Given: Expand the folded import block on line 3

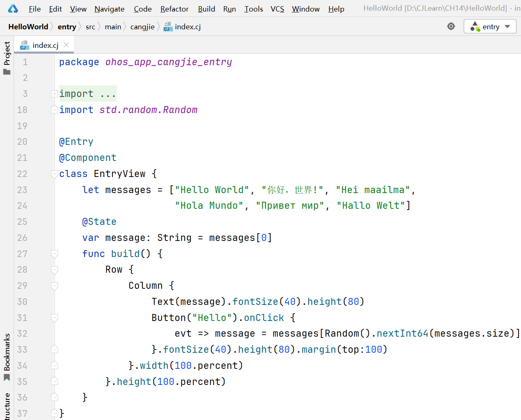Looking at the screenshot, I should pyautogui.click(x=54, y=94).
